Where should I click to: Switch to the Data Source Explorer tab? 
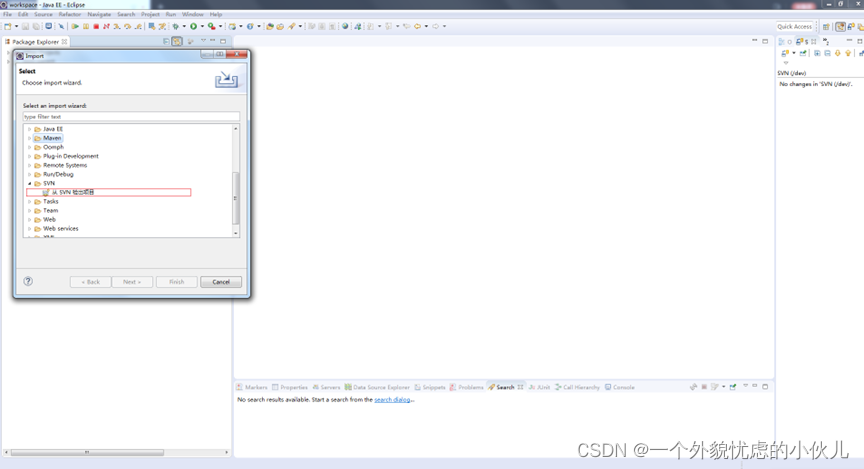(x=377, y=387)
